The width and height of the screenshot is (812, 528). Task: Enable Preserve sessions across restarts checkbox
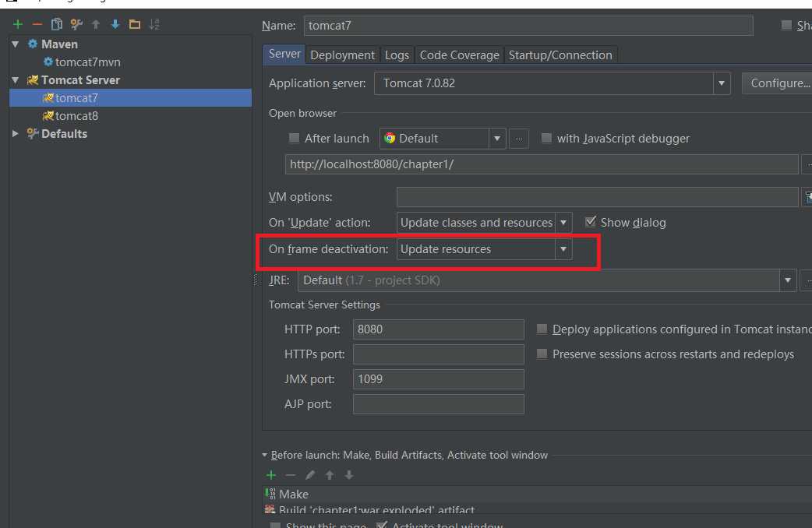click(x=542, y=354)
